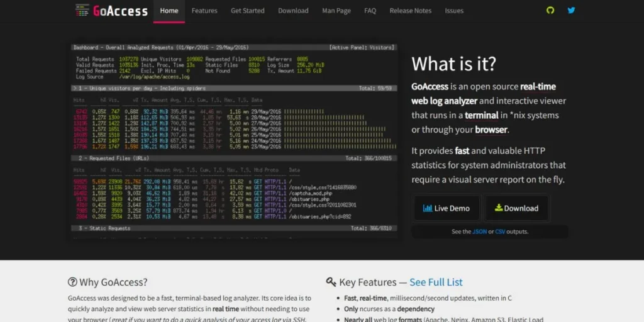Open the Download nav item
The height and width of the screenshot is (322, 644).
coord(293,11)
